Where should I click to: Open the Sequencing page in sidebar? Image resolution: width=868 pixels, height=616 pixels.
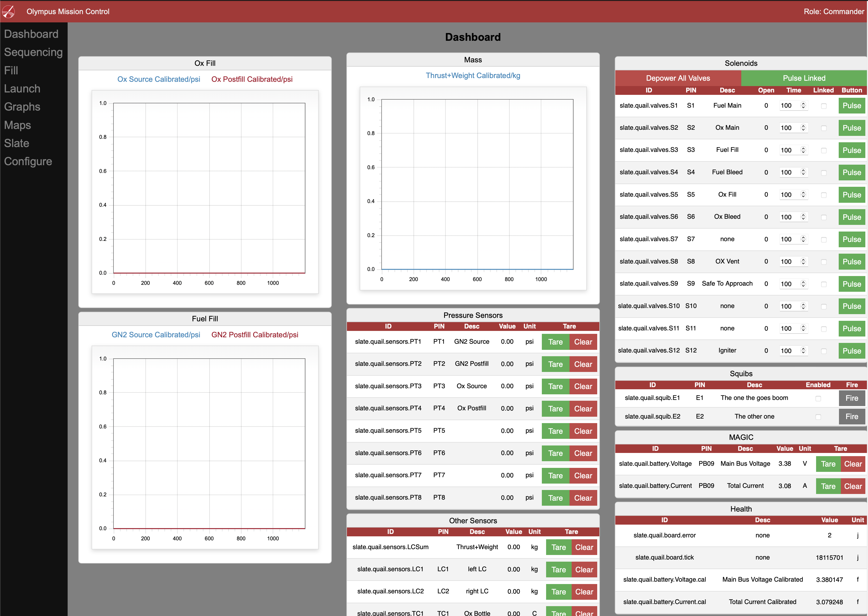(33, 52)
